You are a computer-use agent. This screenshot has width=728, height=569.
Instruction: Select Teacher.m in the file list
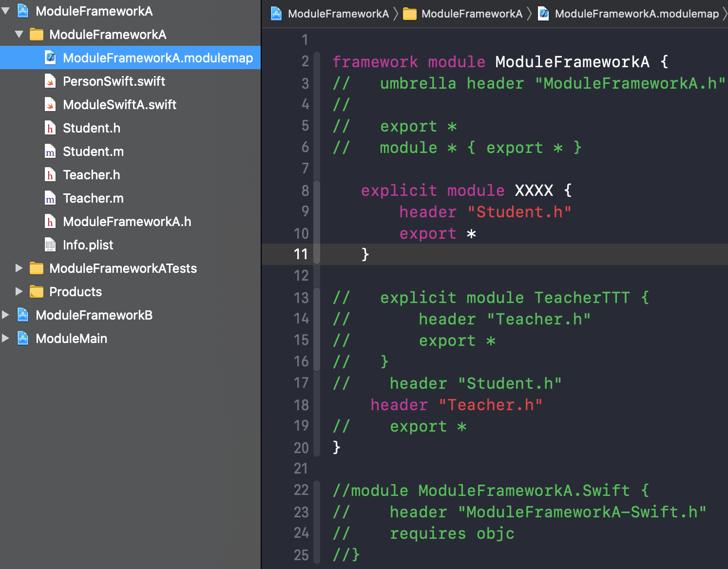pos(93,198)
